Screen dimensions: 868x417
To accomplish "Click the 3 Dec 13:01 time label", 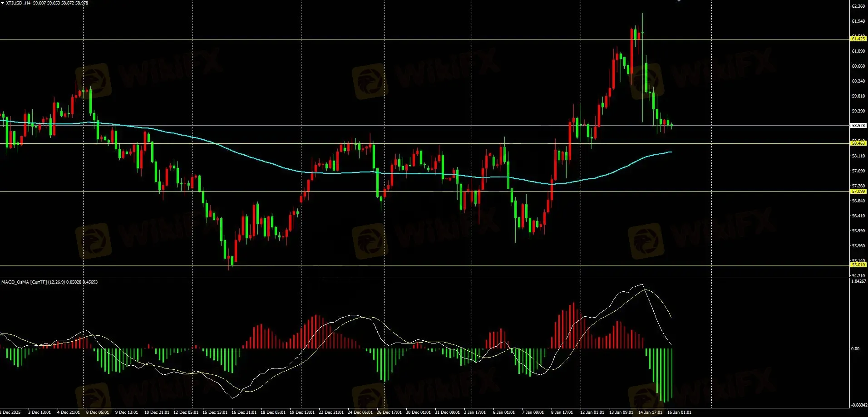I will 39,412.
